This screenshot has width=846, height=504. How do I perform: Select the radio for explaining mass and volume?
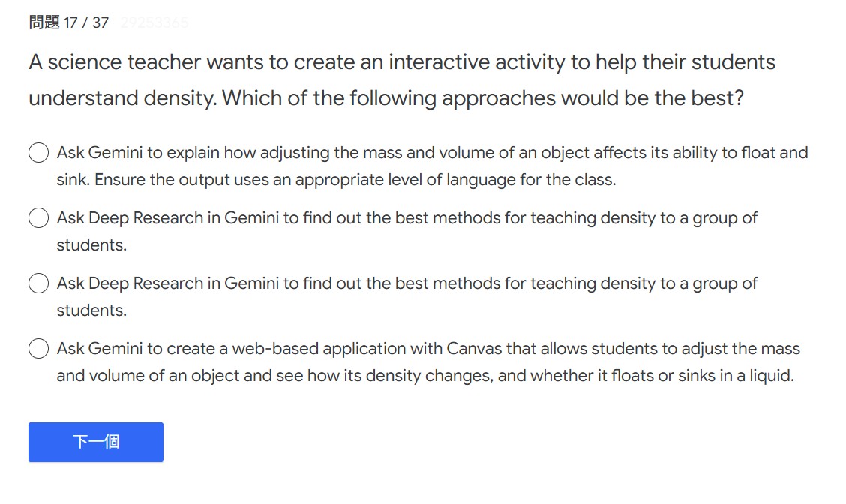point(38,153)
